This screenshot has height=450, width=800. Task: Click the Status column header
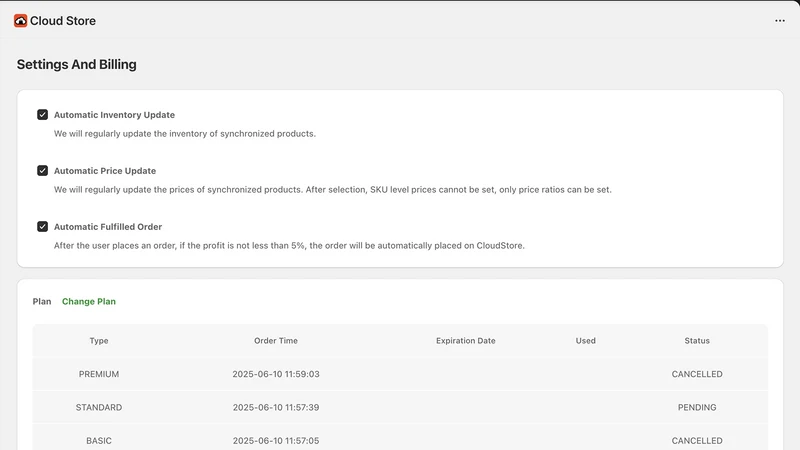(697, 341)
